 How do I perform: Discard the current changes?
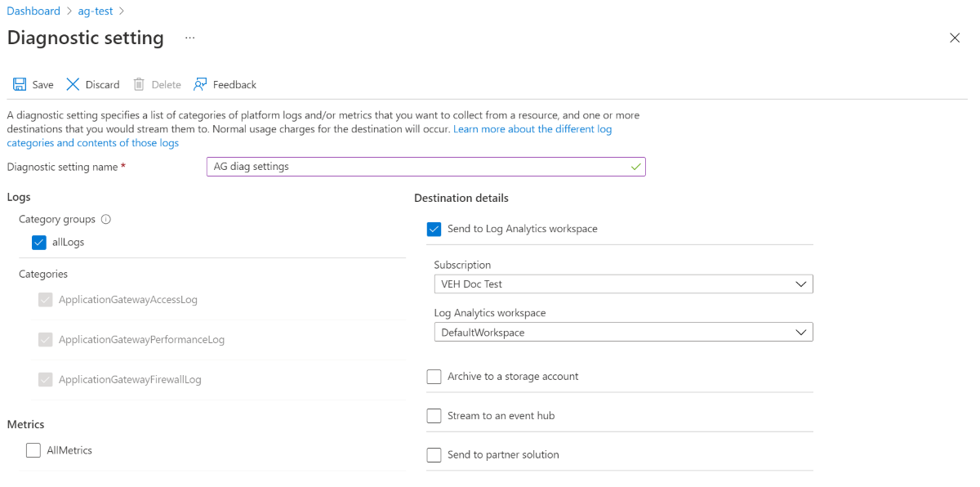92,84
